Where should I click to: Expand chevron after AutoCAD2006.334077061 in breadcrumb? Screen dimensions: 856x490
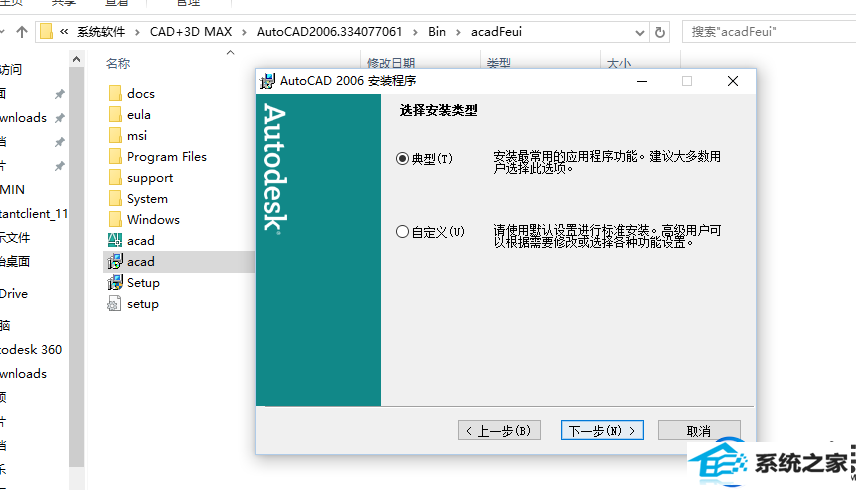point(415,32)
